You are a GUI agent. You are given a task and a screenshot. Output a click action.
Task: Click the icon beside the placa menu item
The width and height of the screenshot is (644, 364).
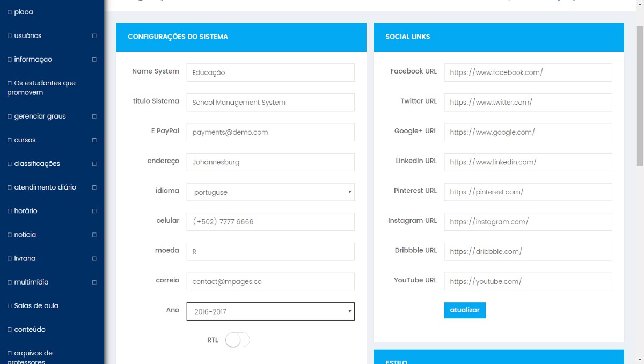point(10,12)
